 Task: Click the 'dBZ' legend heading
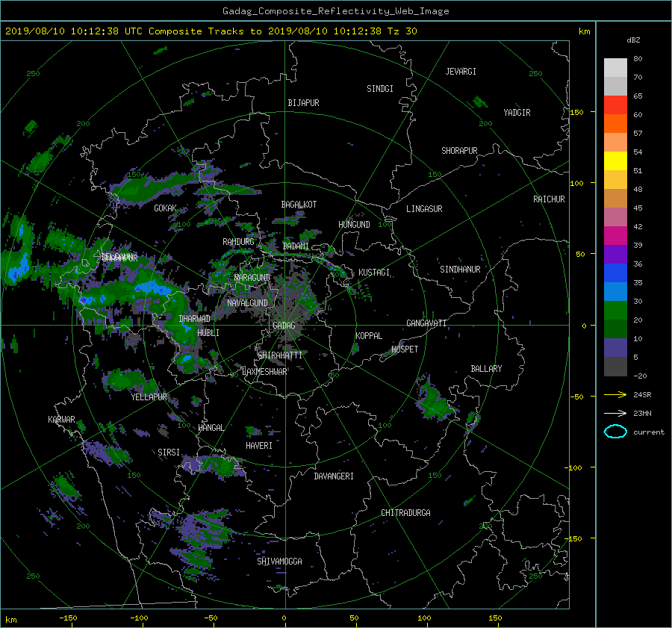click(x=633, y=40)
